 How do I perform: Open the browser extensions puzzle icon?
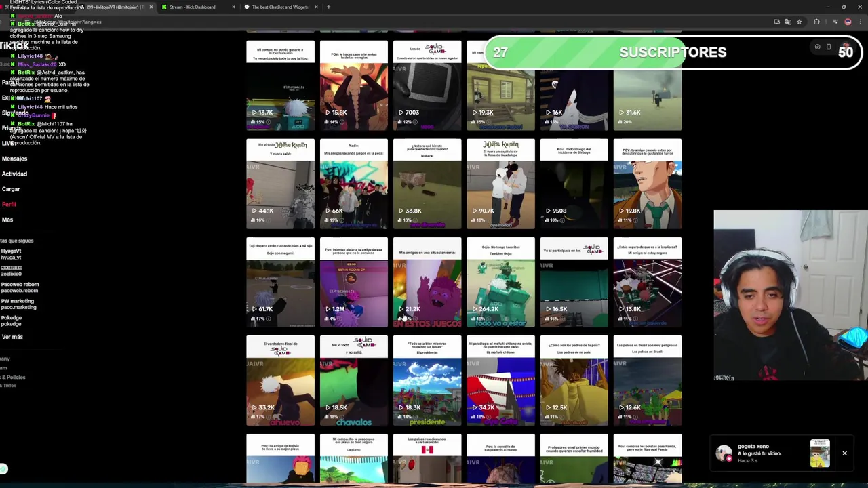click(x=816, y=22)
